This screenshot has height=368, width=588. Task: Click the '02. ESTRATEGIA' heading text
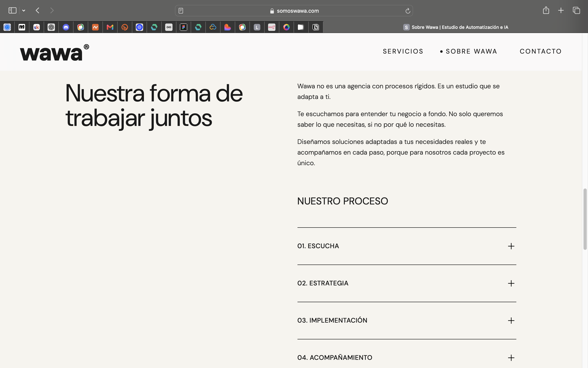[x=323, y=283]
